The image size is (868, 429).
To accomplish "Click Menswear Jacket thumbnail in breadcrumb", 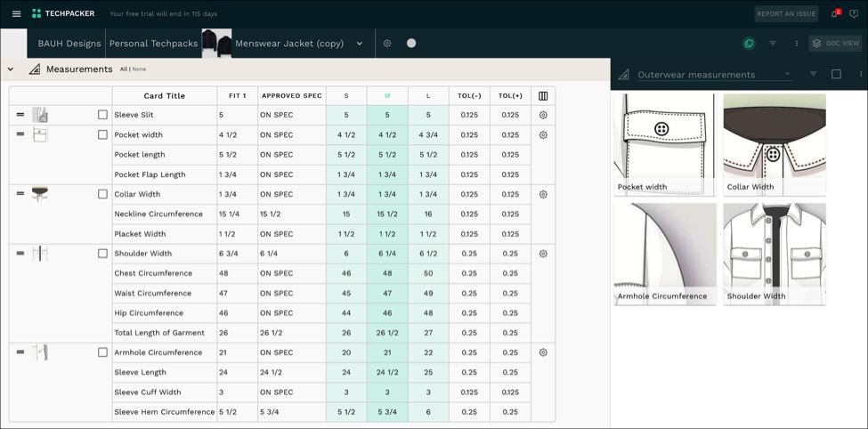I will 216,44.
